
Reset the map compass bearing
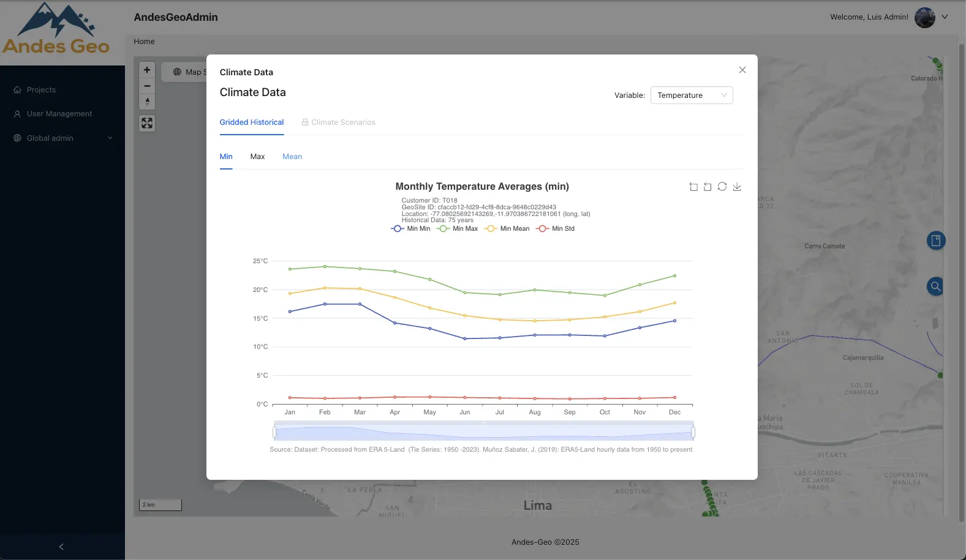pyautogui.click(x=147, y=102)
